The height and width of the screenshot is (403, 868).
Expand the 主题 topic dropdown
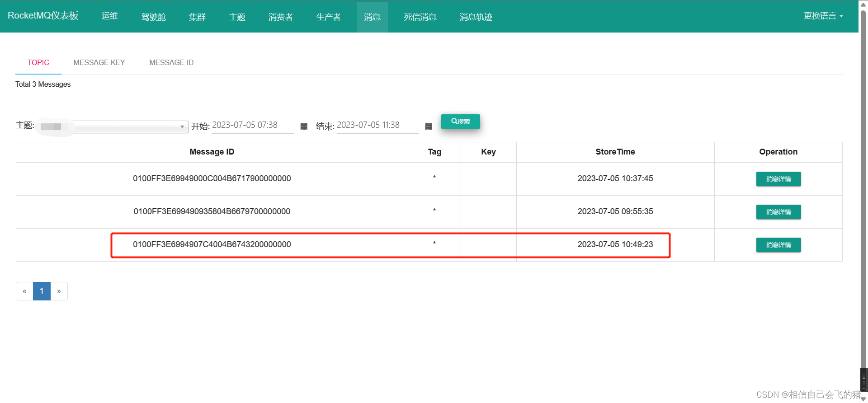coord(112,127)
